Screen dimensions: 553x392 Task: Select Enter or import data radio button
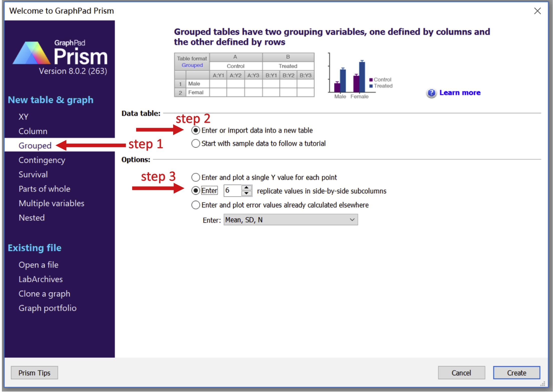(196, 130)
